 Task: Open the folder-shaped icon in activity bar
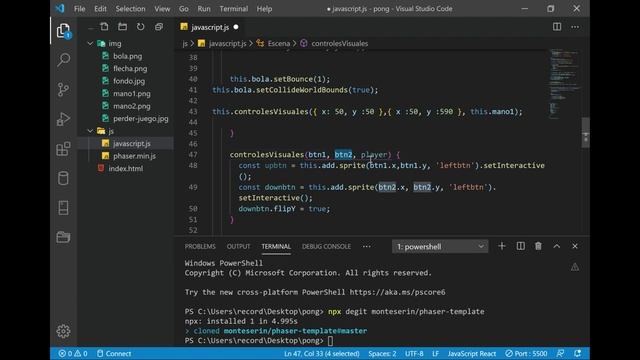pos(63,237)
